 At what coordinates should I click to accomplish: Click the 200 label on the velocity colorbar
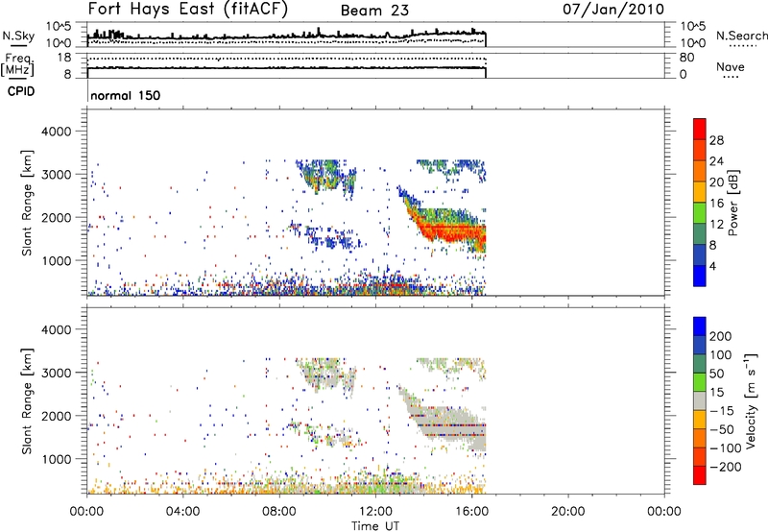click(x=721, y=336)
